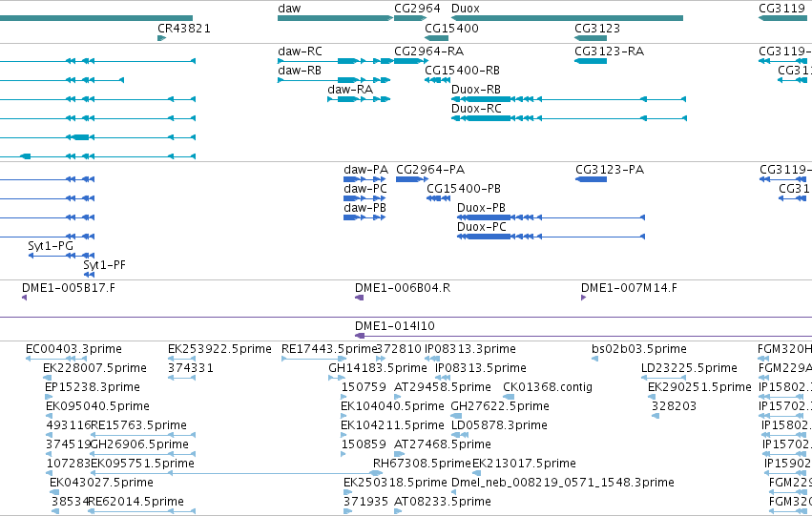Screen dimensions: 812x516
Task: Select the RE17443.5prime EST
Action: point(314,358)
